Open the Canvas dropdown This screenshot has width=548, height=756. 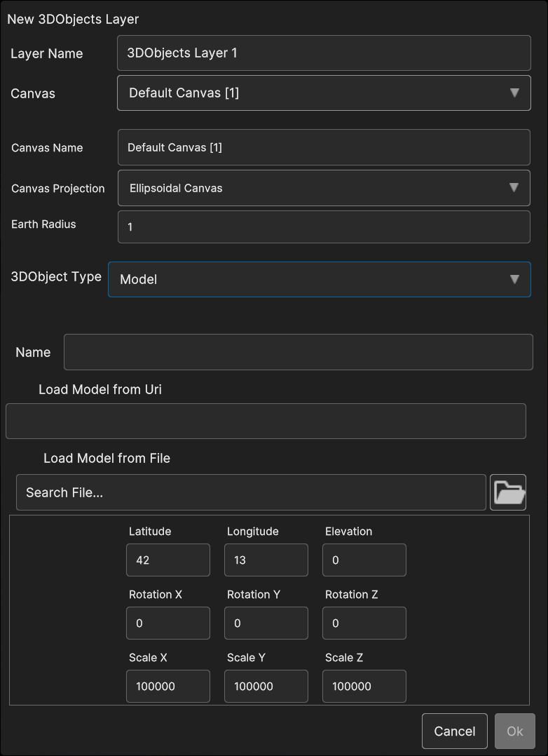point(323,93)
